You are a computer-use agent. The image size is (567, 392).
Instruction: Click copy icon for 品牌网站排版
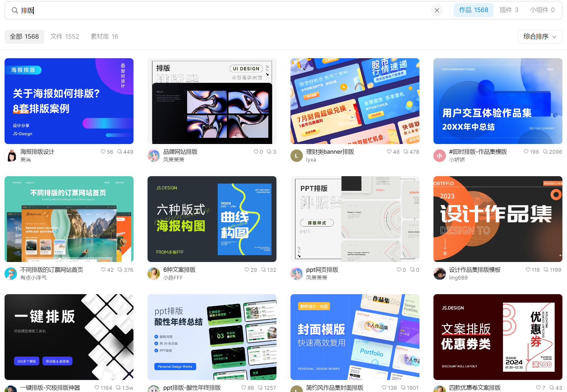[269, 152]
